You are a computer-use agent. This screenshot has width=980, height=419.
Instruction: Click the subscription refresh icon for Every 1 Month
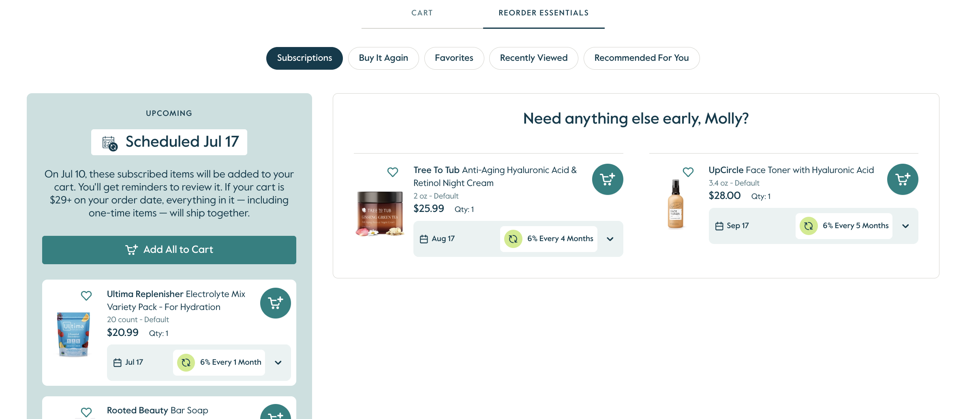(x=186, y=363)
